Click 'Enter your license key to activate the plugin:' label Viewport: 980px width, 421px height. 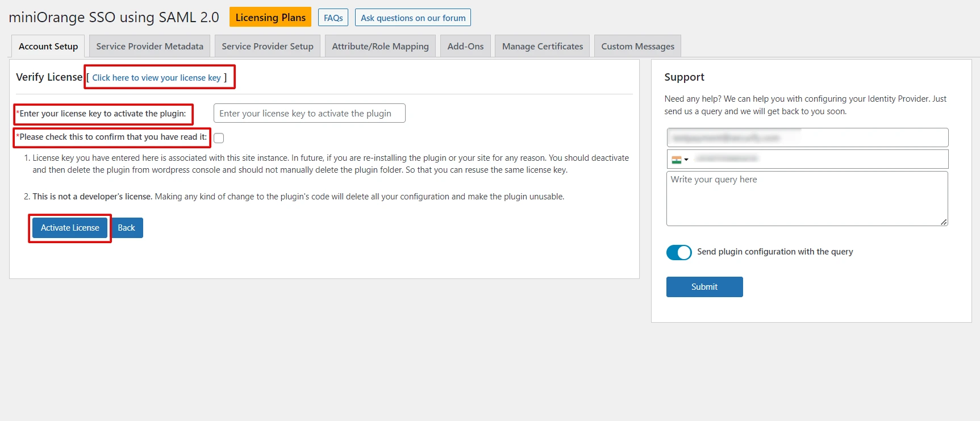click(x=103, y=114)
